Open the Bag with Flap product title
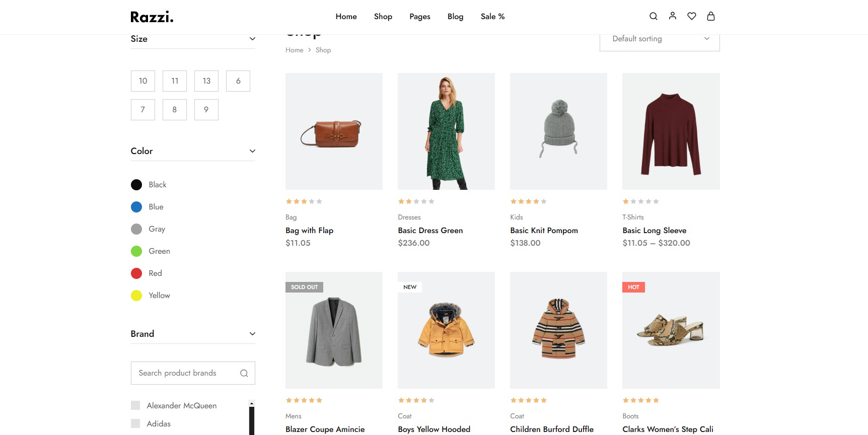Image resolution: width=868 pixels, height=435 pixels. pyautogui.click(x=310, y=230)
